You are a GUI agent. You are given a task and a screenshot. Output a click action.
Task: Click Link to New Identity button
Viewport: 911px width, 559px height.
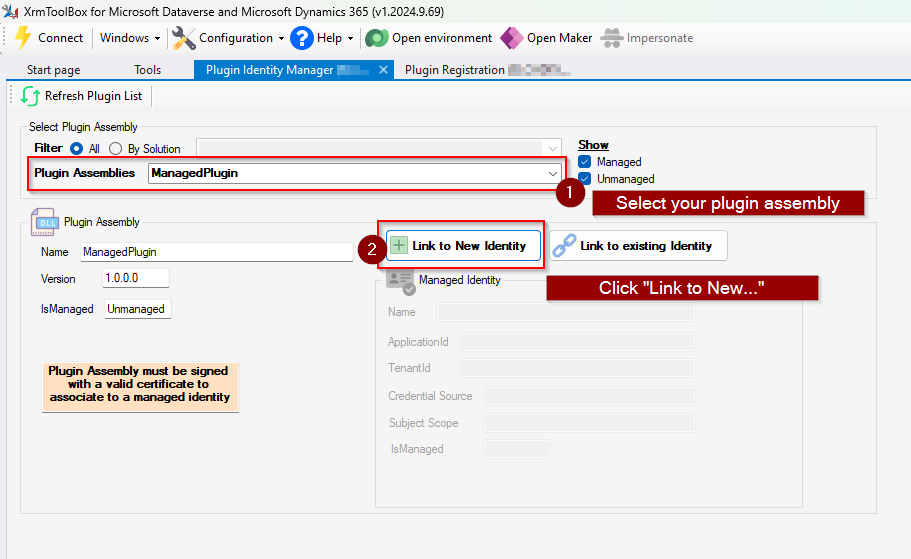464,245
